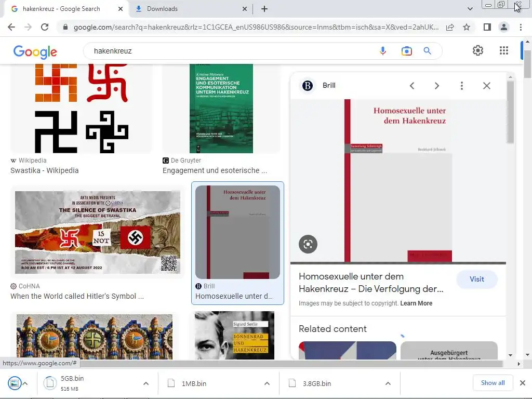532x399 pixels.
Task: Submit search with magnifier icon
Action: (427, 51)
